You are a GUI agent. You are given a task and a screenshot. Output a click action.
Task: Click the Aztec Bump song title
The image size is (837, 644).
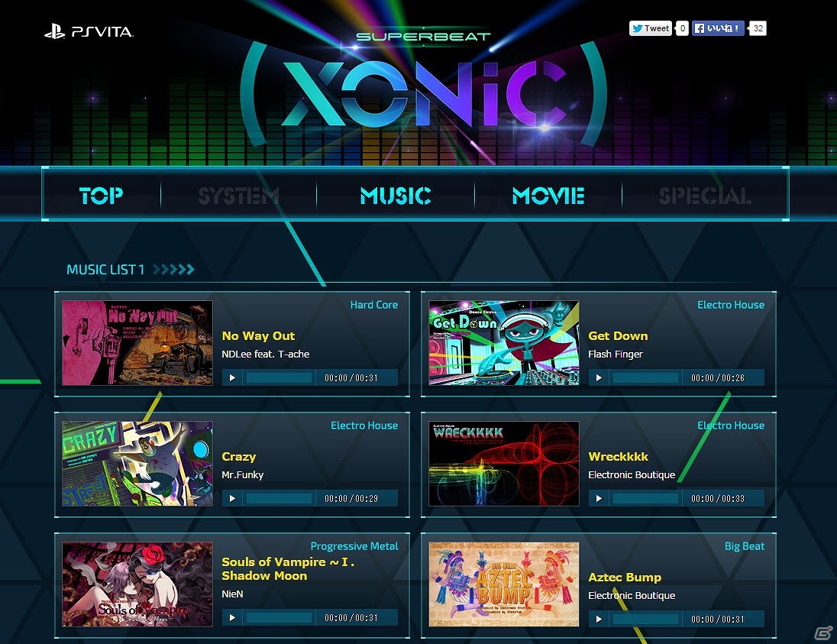[x=625, y=578]
